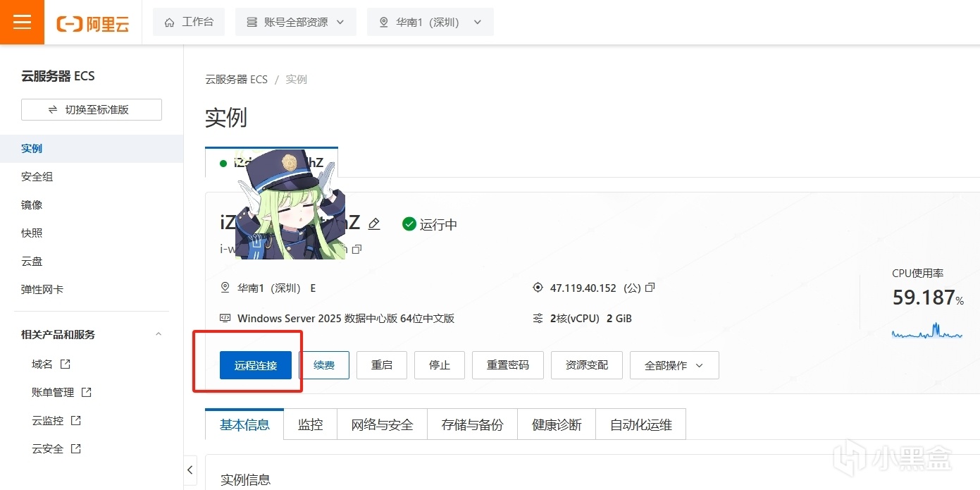
Task: Click 切换至标准版 switch button
Action: [92, 110]
